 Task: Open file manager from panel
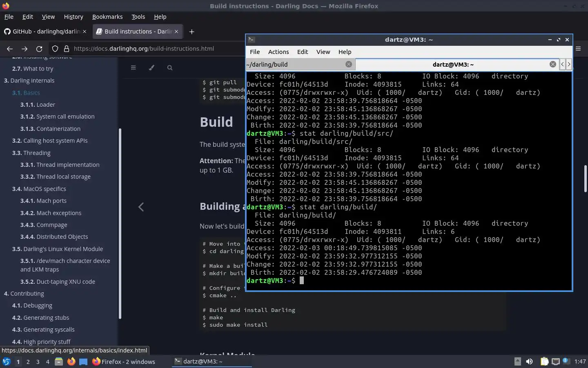tap(59, 361)
